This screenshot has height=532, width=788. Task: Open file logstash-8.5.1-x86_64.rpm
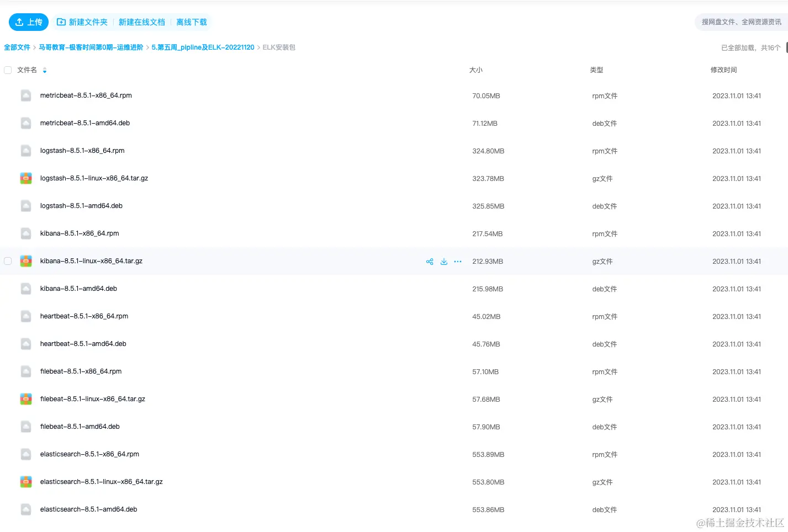point(82,151)
